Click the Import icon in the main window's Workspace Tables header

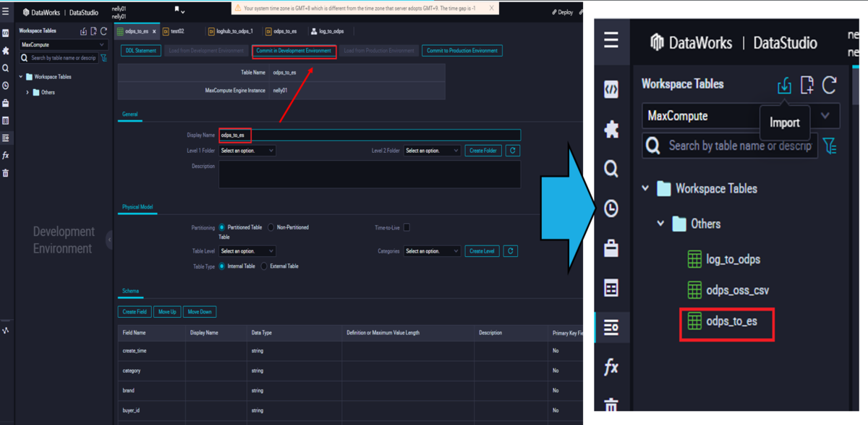[x=83, y=31]
